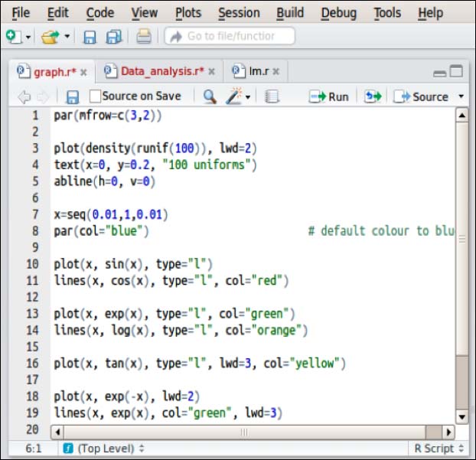Toggle the Source on Save checkbox
Screen dimensions: 476x460
95,96
